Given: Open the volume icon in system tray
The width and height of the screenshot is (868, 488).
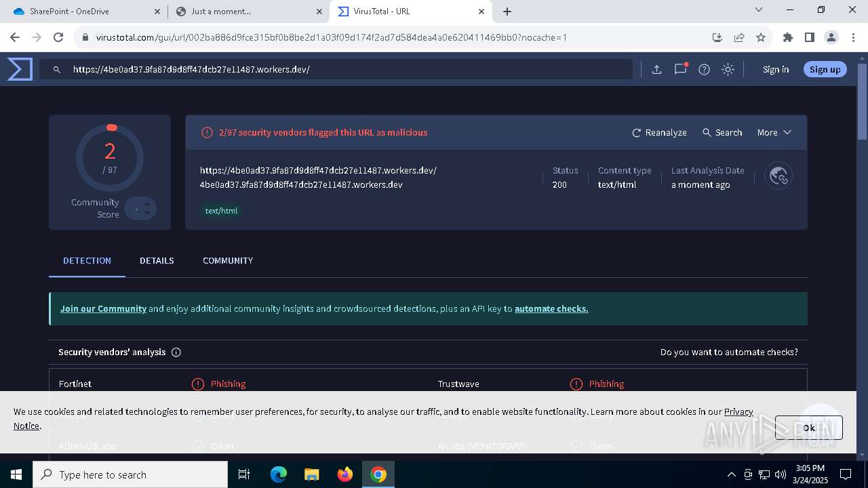Looking at the screenshot, I should (x=781, y=474).
